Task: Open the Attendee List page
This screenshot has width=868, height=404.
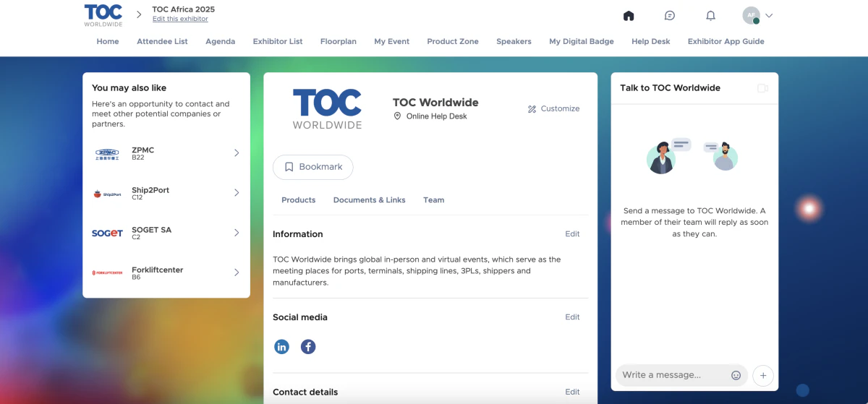Action: [x=162, y=42]
